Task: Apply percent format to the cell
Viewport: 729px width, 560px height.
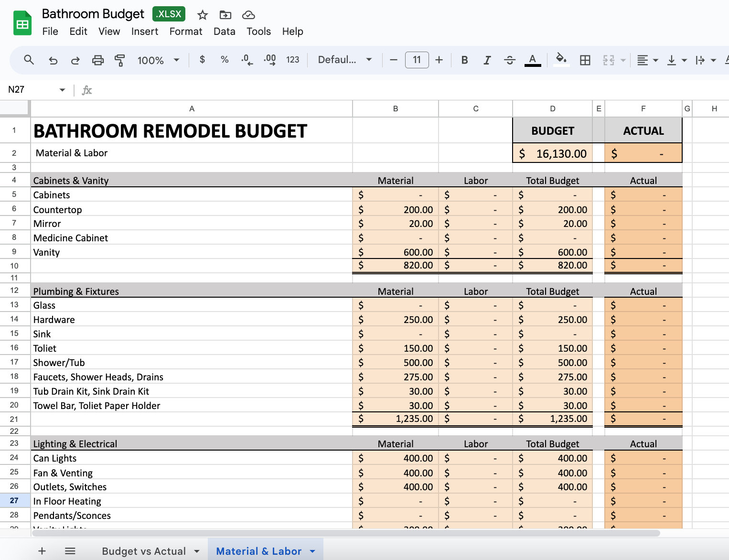Action: pos(225,60)
